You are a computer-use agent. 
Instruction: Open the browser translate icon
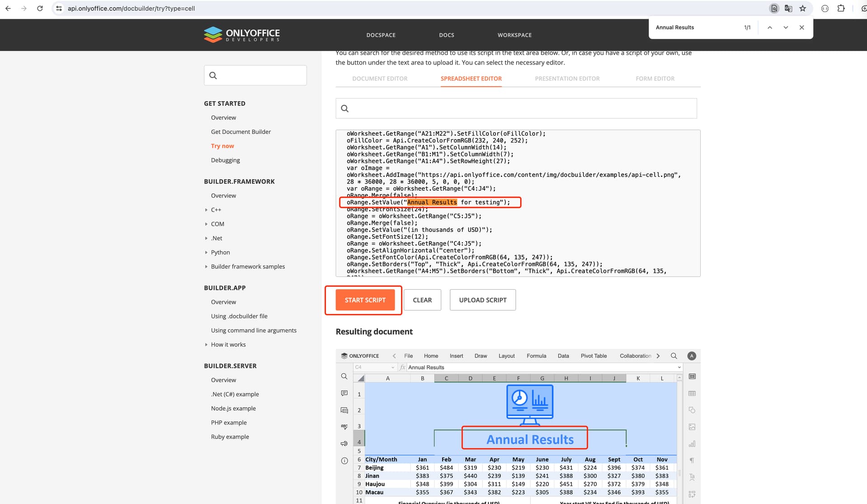pyautogui.click(x=788, y=9)
